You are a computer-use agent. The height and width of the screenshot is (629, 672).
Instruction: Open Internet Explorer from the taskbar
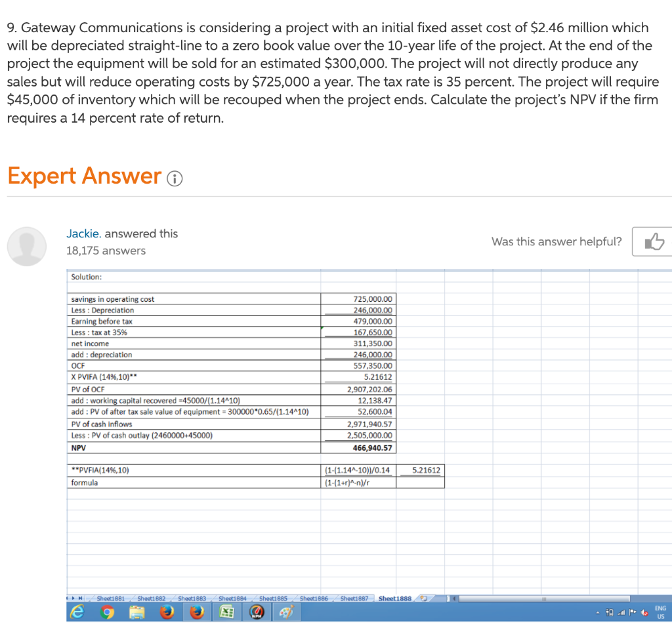77,613
